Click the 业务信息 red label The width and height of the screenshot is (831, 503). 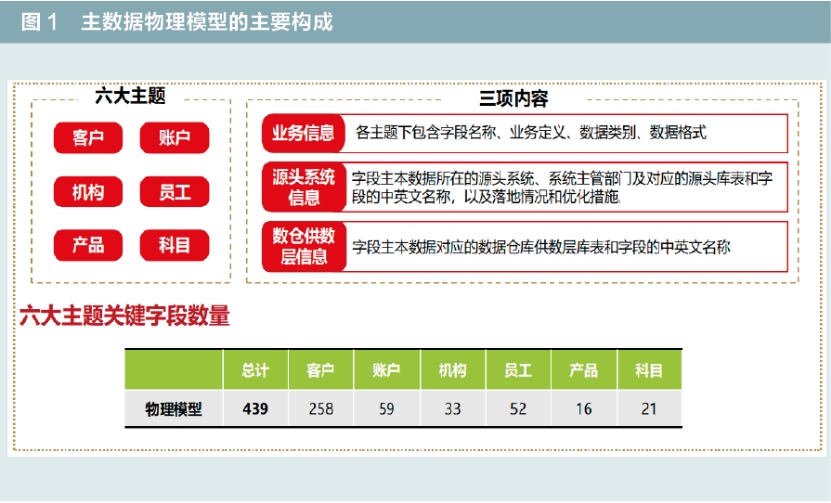[304, 133]
